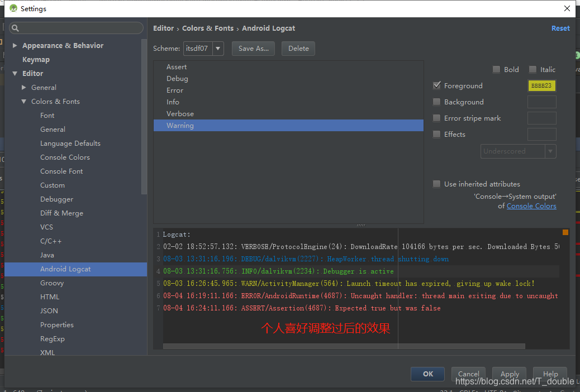The width and height of the screenshot is (580, 392).
Task: Select Keymap in the settings tree
Action: [36, 60]
